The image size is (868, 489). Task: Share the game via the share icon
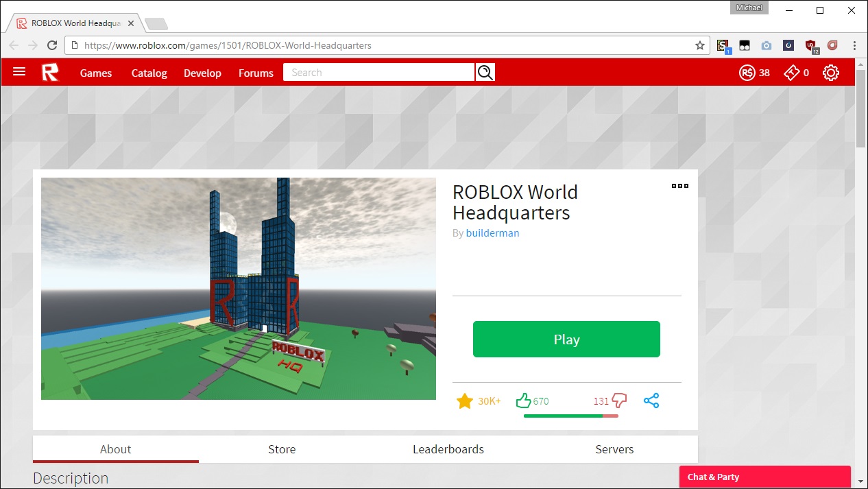pyautogui.click(x=651, y=400)
